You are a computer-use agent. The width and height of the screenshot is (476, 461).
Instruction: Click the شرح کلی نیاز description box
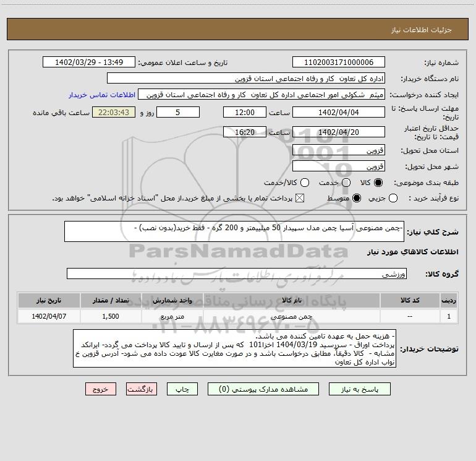click(x=234, y=231)
